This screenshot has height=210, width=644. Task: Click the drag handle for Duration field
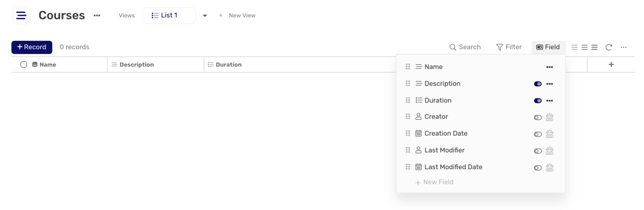point(408,100)
